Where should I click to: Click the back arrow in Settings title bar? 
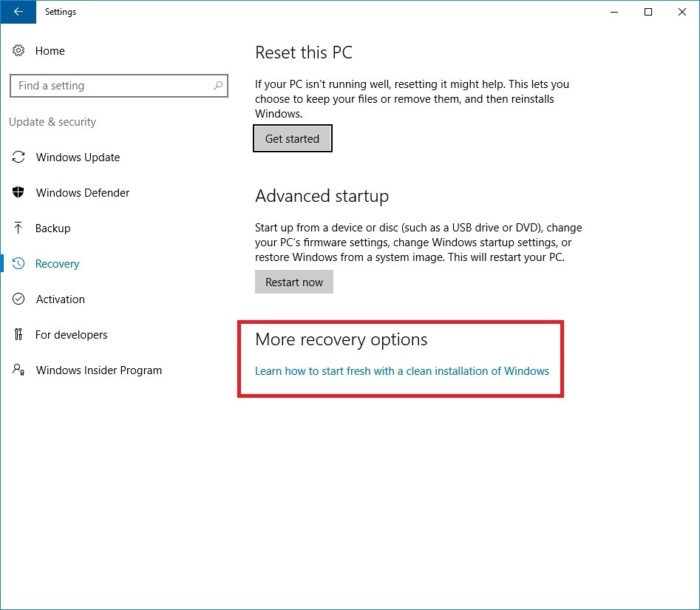point(18,12)
